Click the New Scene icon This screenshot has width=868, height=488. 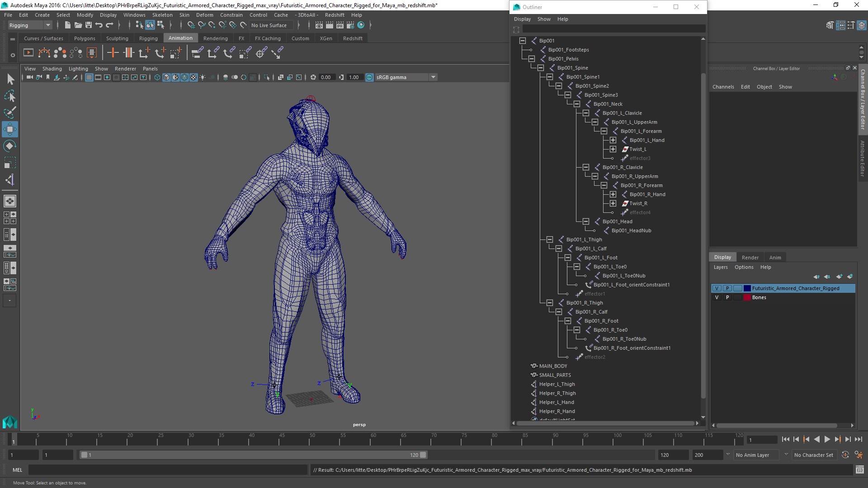[67, 25]
